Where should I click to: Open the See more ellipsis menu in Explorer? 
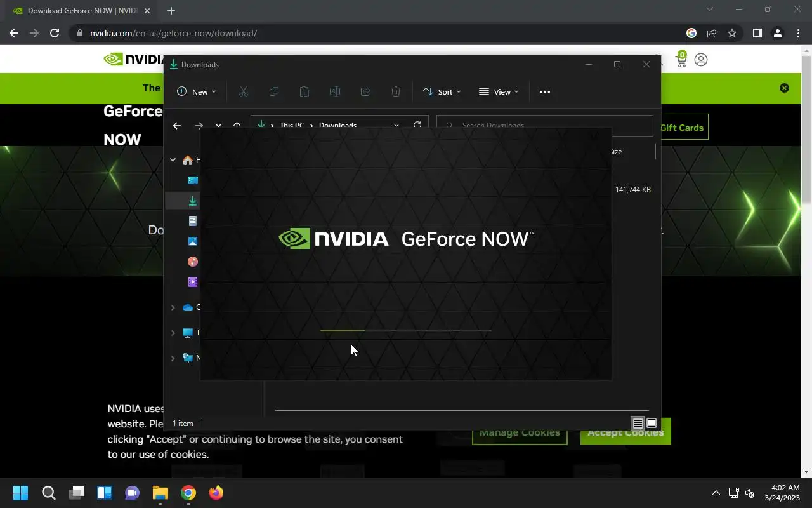pyautogui.click(x=544, y=91)
